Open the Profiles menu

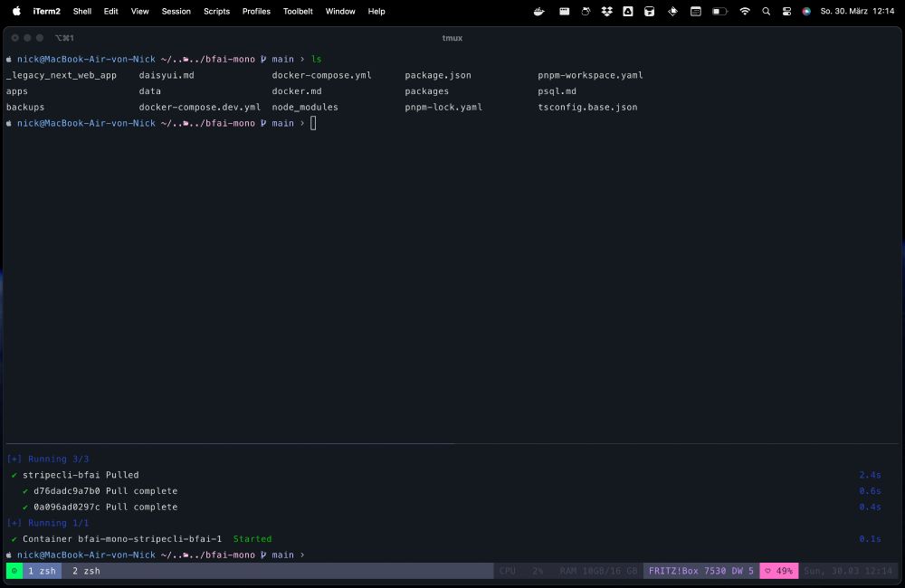coord(256,11)
